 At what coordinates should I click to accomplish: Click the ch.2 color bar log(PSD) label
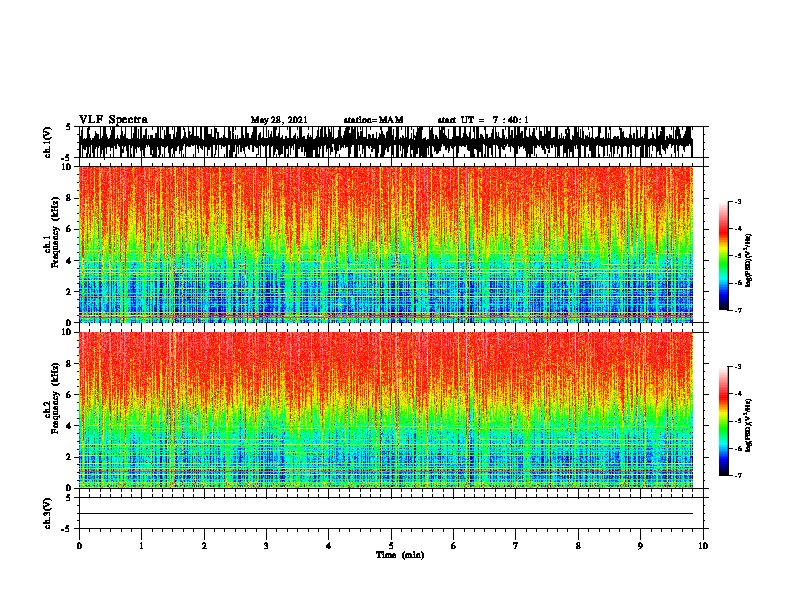click(749, 425)
